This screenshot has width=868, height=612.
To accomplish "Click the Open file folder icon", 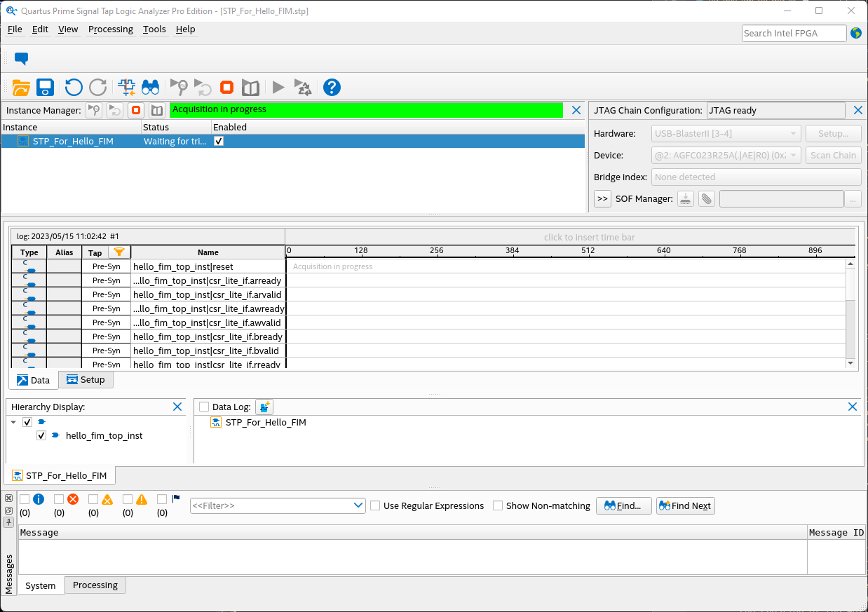I will 21,88.
